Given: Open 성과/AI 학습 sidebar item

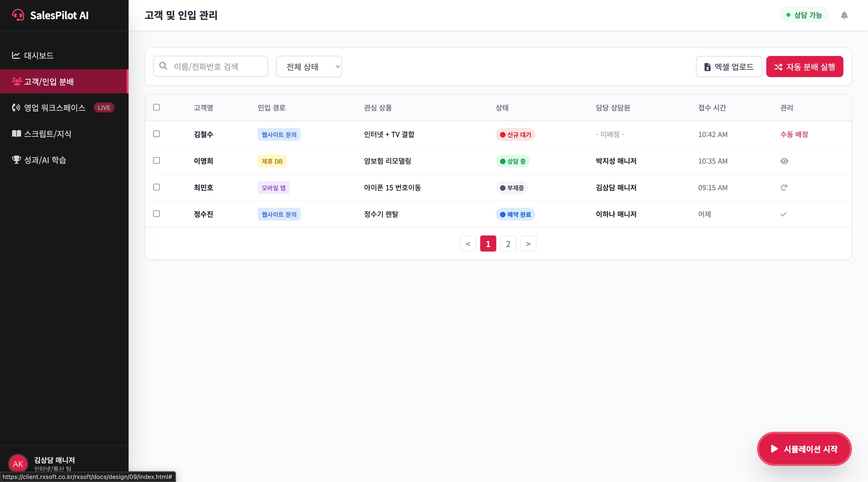Looking at the screenshot, I should click(x=45, y=160).
